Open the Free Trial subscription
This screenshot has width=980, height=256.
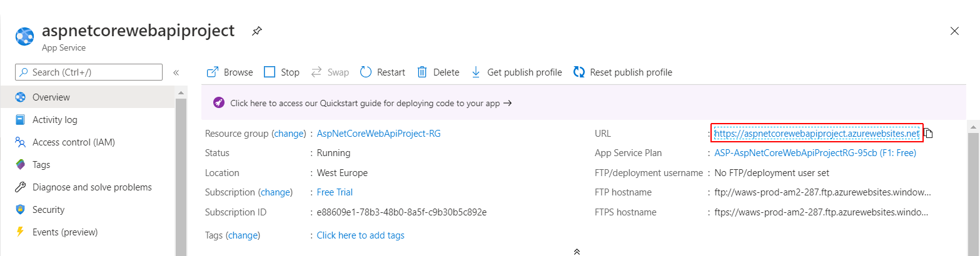point(335,192)
